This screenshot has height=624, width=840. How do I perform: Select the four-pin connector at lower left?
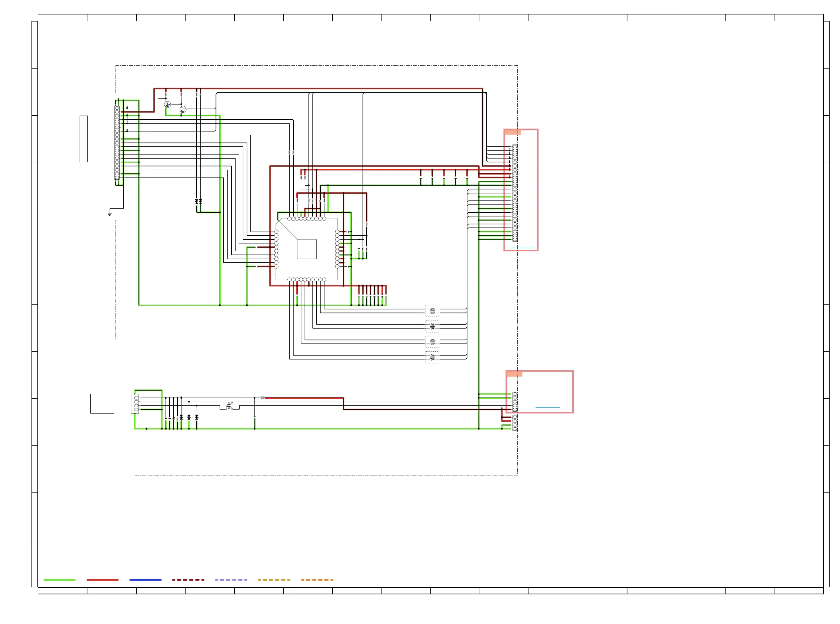[x=135, y=404]
